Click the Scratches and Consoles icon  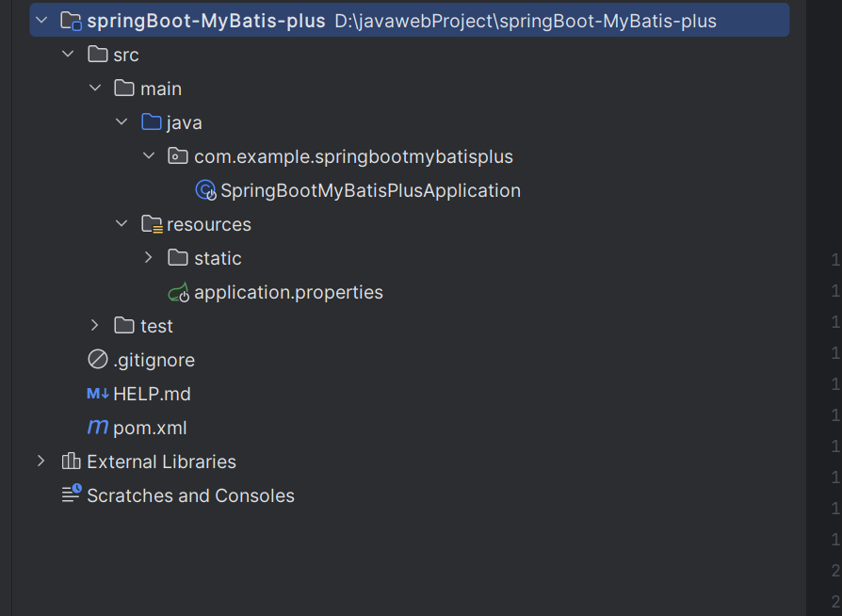click(x=72, y=494)
